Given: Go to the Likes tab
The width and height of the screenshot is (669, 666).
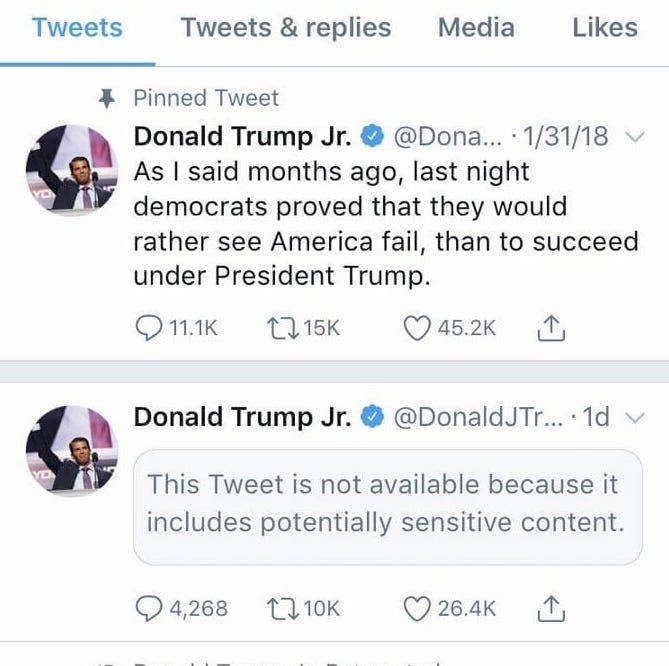Looking at the screenshot, I should (604, 28).
